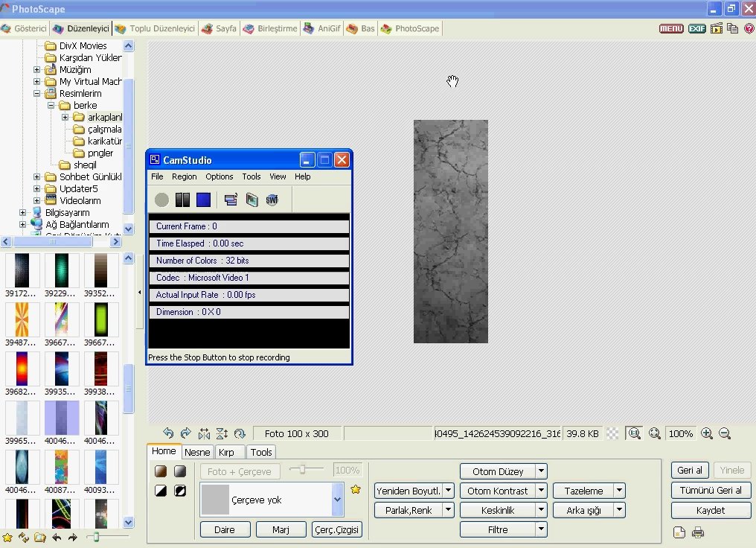This screenshot has height=548, width=756.
Task: Select CamStudio's Record to SWF icon
Action: pyautogui.click(x=272, y=200)
